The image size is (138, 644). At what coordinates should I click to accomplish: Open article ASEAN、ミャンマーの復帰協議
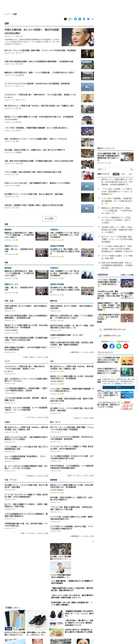pyautogui.click(x=26, y=409)
